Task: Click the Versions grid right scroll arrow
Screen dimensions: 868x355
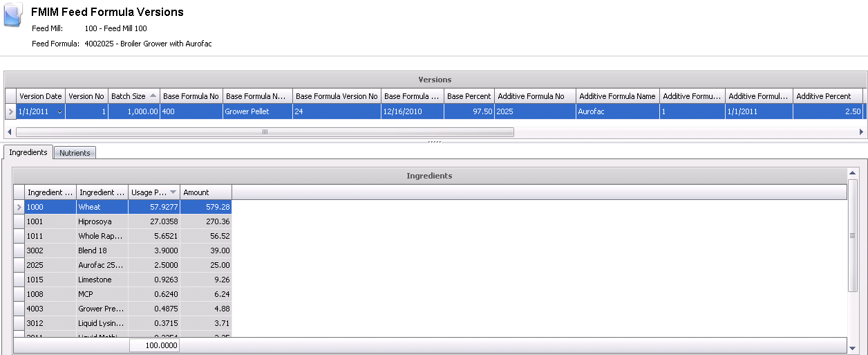Action: tap(861, 131)
